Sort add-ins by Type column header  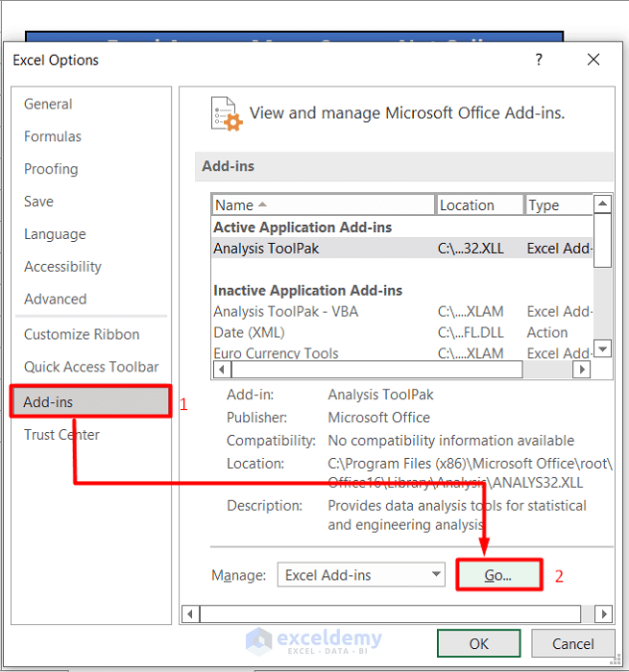559,204
